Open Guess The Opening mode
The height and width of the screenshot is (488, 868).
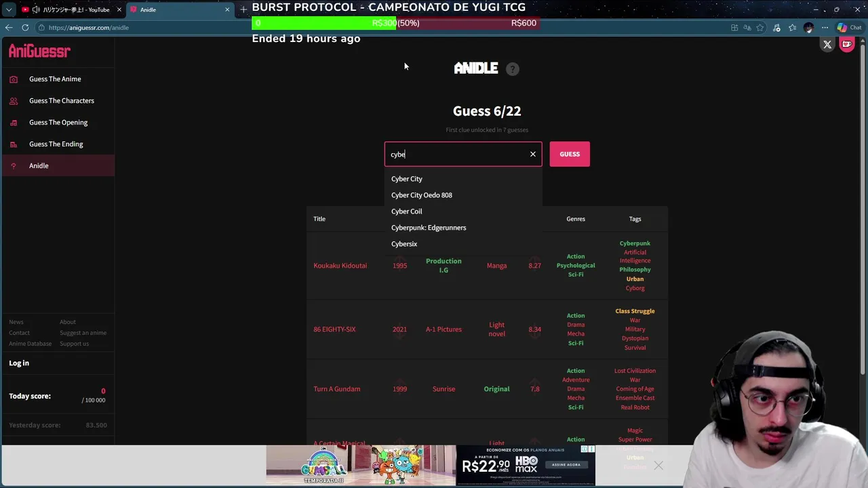coord(58,122)
